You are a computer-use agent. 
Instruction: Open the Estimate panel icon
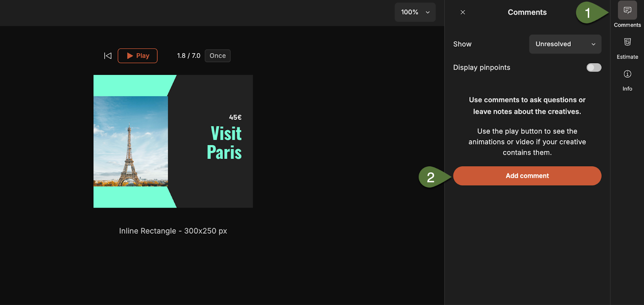coord(627,42)
